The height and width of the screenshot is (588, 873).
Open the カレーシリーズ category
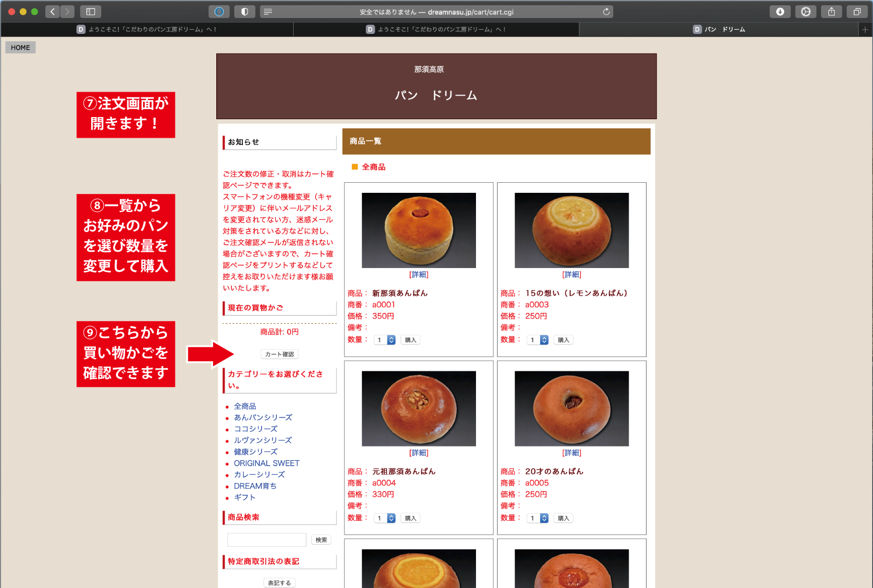[259, 475]
